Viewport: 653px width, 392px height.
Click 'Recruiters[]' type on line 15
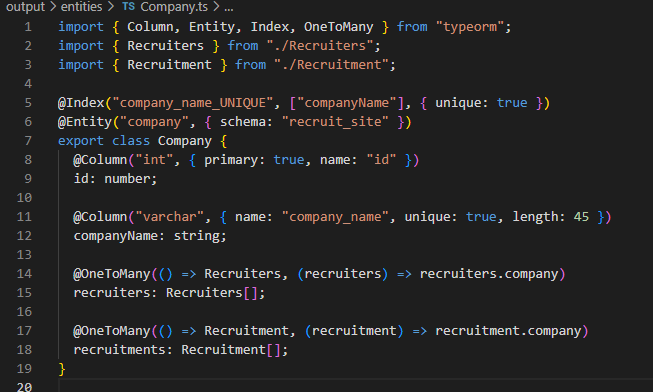[x=212, y=293]
